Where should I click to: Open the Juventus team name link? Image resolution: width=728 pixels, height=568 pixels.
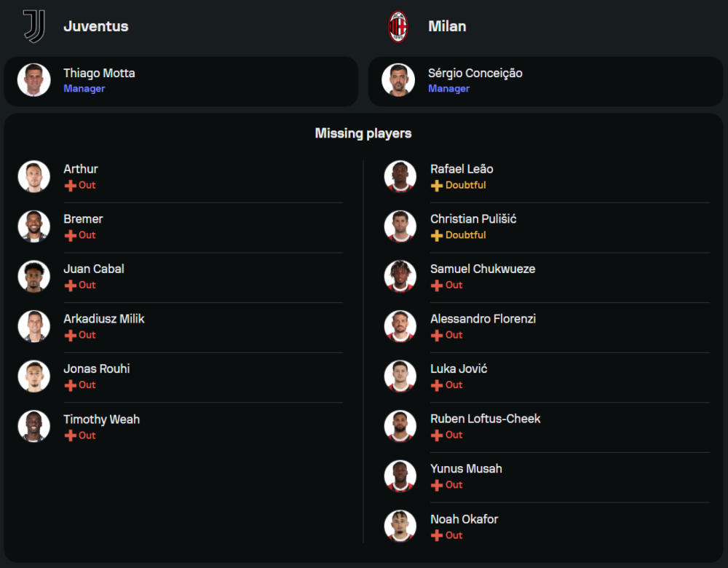coord(96,26)
